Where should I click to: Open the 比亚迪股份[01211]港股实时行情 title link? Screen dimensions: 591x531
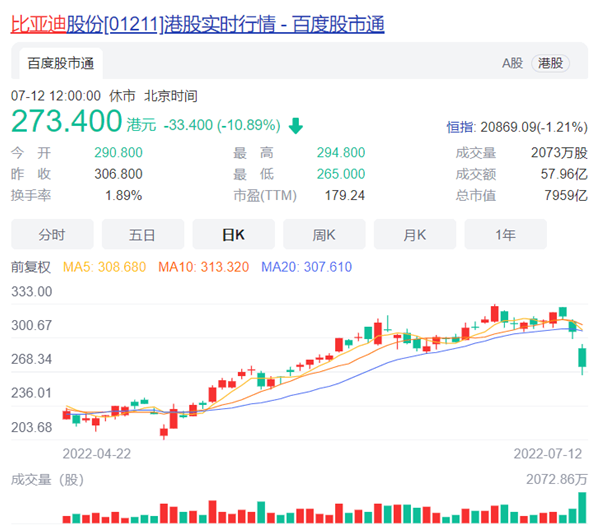[198, 24]
